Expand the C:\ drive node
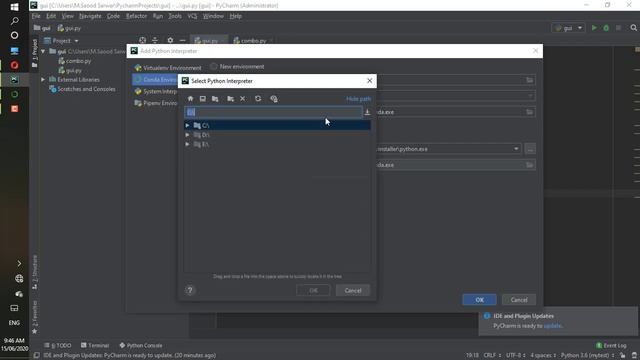 (x=187, y=125)
